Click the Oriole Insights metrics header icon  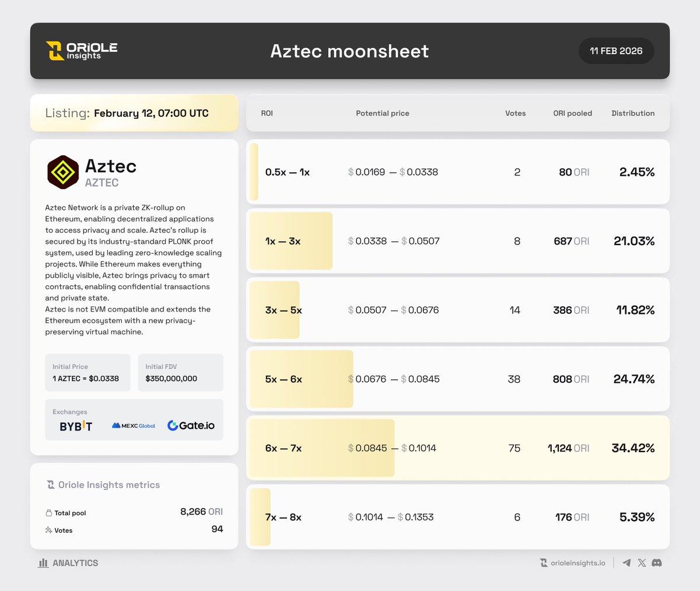point(51,485)
